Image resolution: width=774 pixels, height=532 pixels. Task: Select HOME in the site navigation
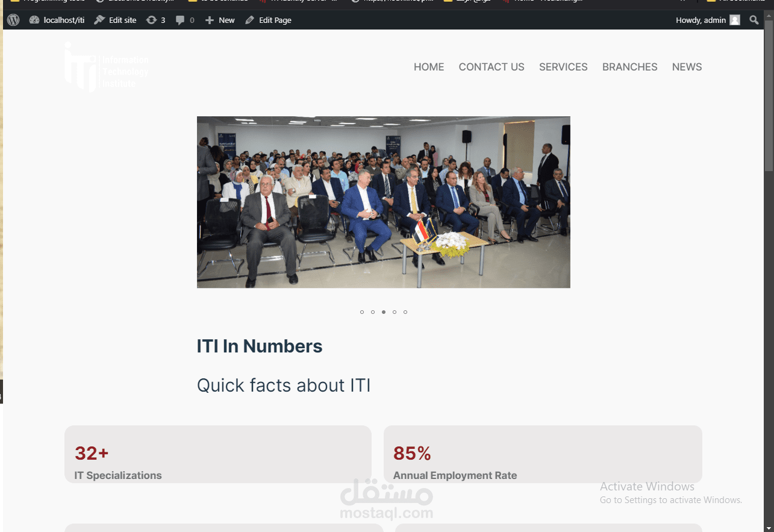click(428, 67)
